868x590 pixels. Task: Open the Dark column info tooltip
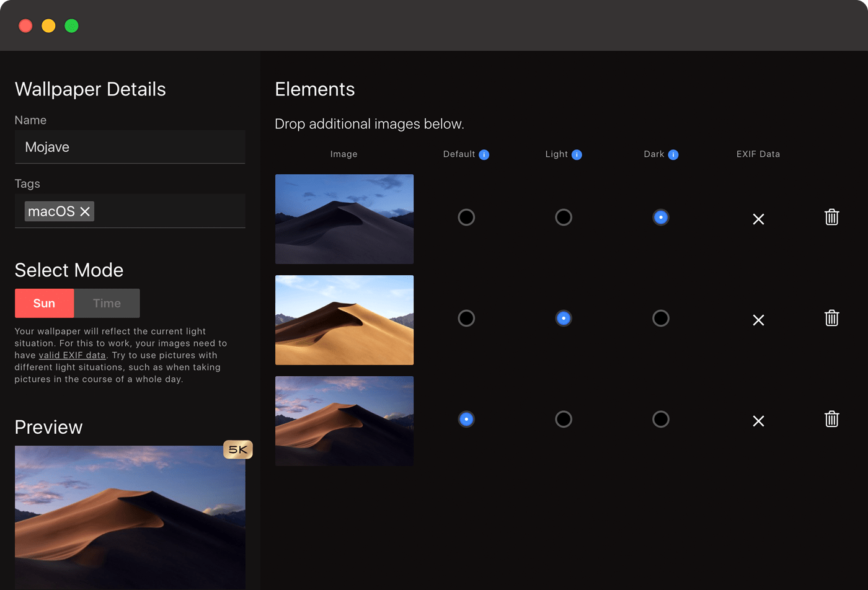tap(673, 155)
